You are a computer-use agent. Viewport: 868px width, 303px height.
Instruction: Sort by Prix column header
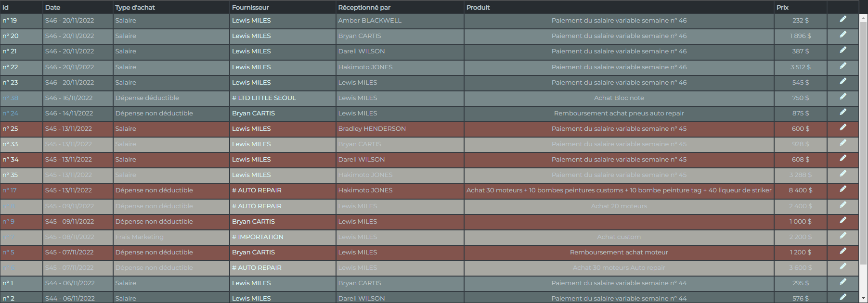pos(782,7)
